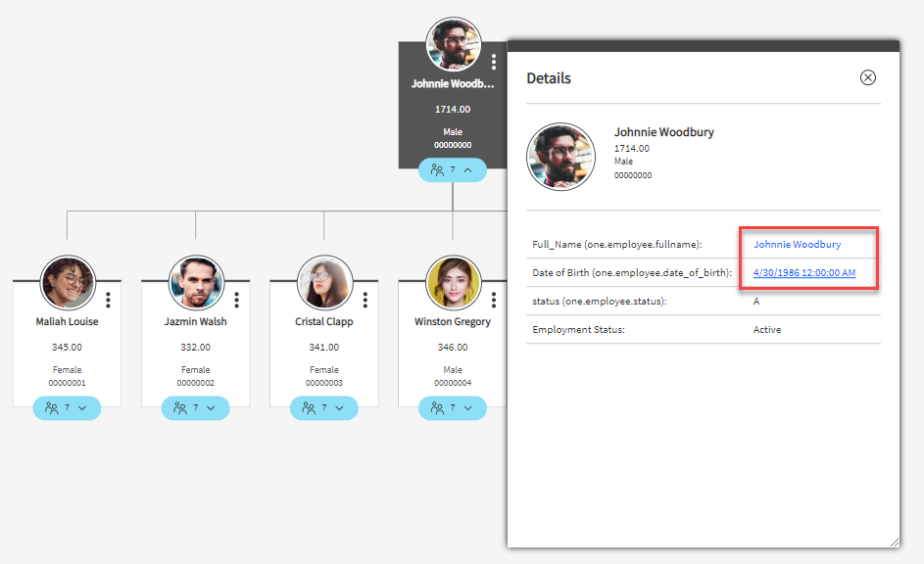The height and width of the screenshot is (564, 924).
Task: Select the Winston Gregory name text
Action: [x=453, y=322]
